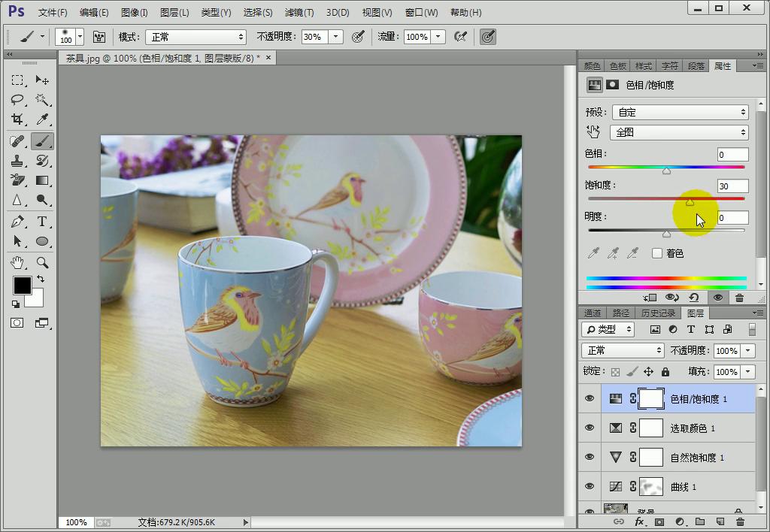Click the 饱和度 value input field

pyautogui.click(x=732, y=186)
